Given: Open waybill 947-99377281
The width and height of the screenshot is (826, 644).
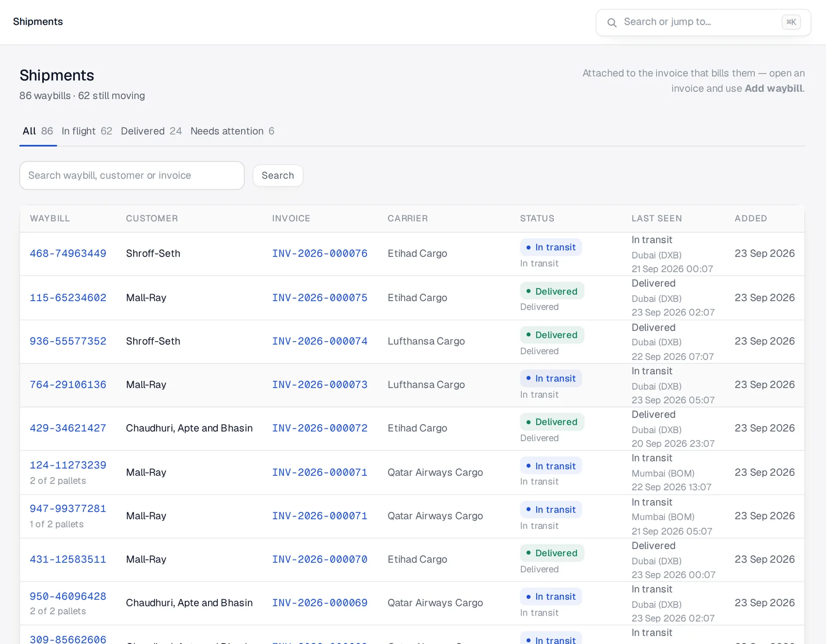Looking at the screenshot, I should tap(68, 508).
